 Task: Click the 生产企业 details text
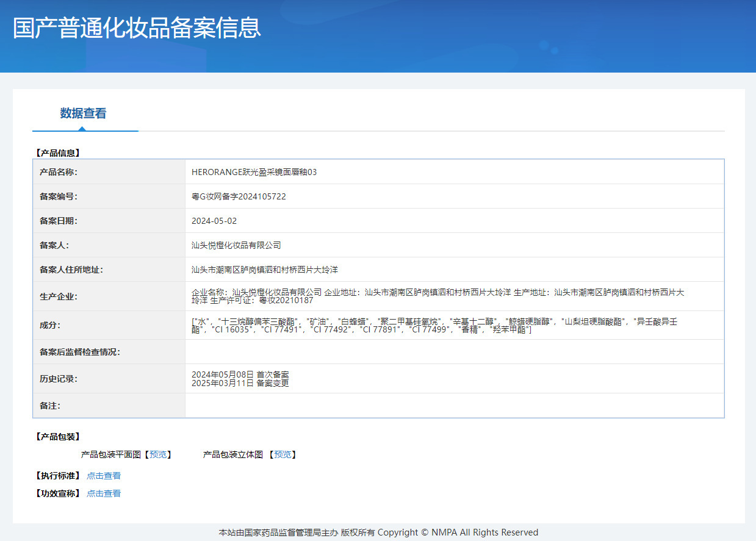tap(438, 296)
